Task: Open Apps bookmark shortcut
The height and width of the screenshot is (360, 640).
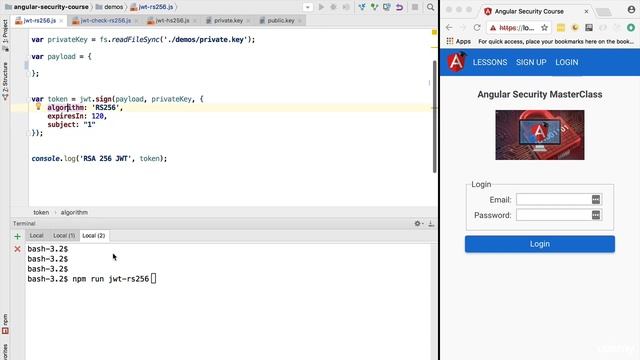Action: pyautogui.click(x=458, y=41)
